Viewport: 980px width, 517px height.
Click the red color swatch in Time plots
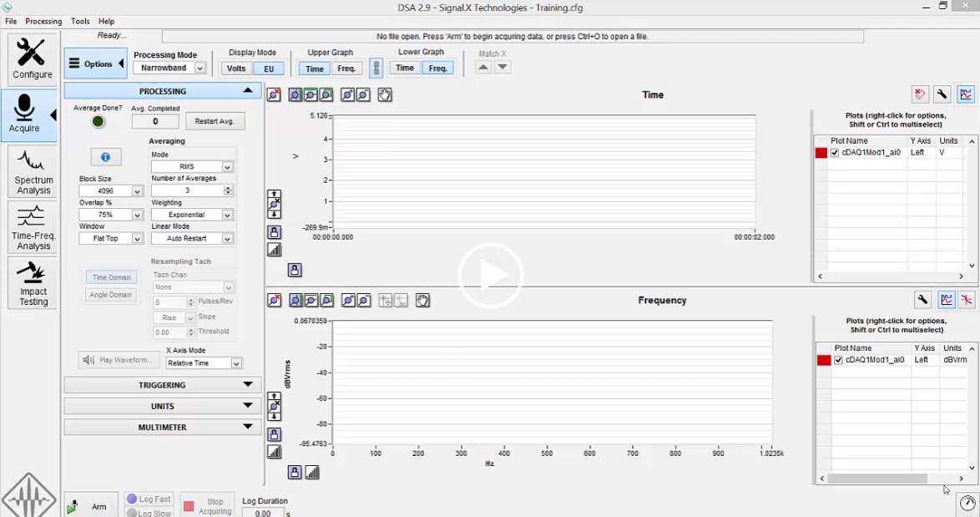pyautogui.click(x=821, y=153)
